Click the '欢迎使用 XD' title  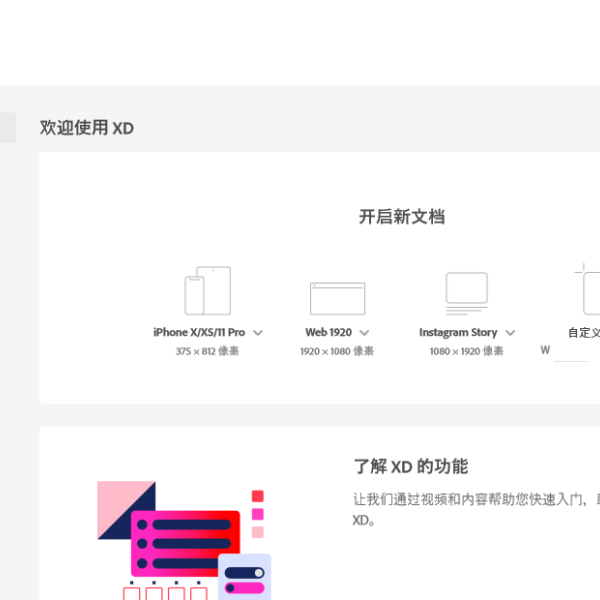(x=87, y=128)
